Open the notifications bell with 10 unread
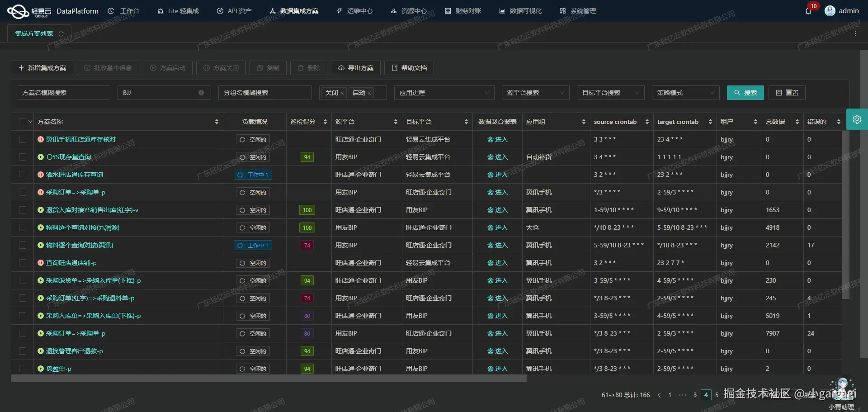The height and width of the screenshot is (412, 868). coord(809,11)
